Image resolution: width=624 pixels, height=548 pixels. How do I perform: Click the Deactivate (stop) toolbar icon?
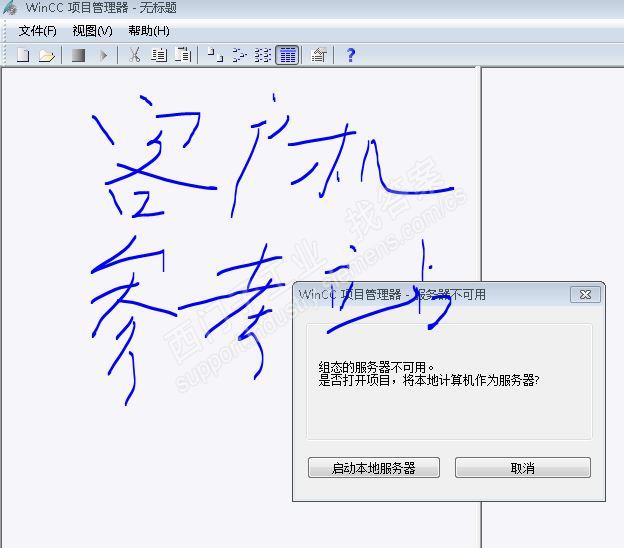pyautogui.click(x=78, y=55)
